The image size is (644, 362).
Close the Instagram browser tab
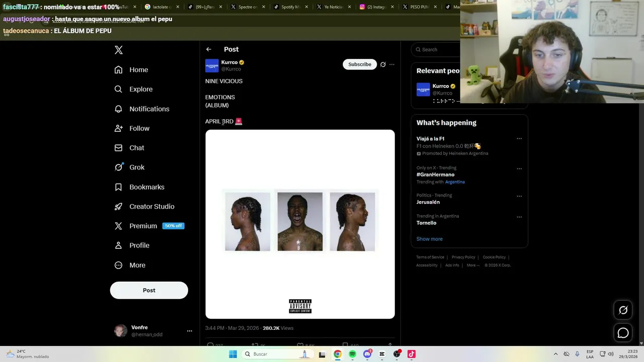coord(392,7)
